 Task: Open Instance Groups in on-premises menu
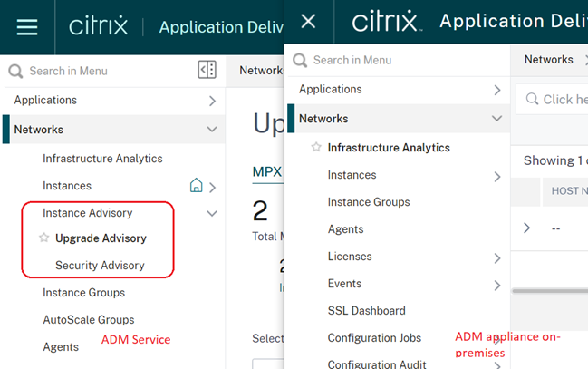coord(369,202)
